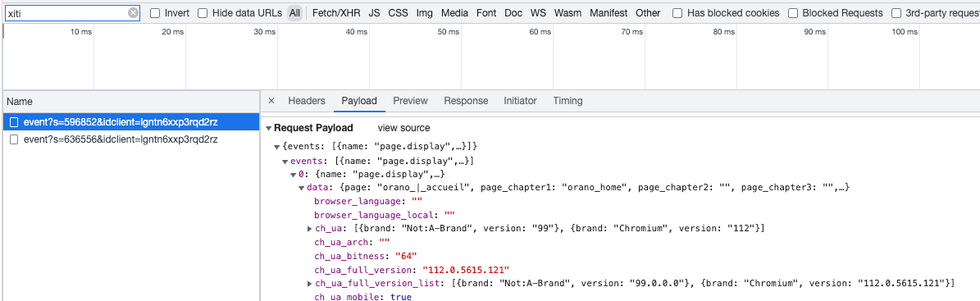This screenshot has height=301, width=980.
Task: Open the Headers tab
Action: click(x=306, y=101)
